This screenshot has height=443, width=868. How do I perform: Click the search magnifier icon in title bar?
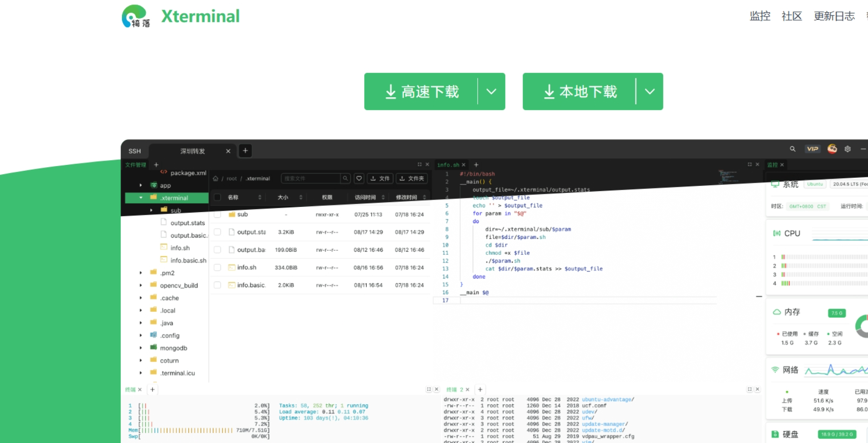tap(792, 149)
